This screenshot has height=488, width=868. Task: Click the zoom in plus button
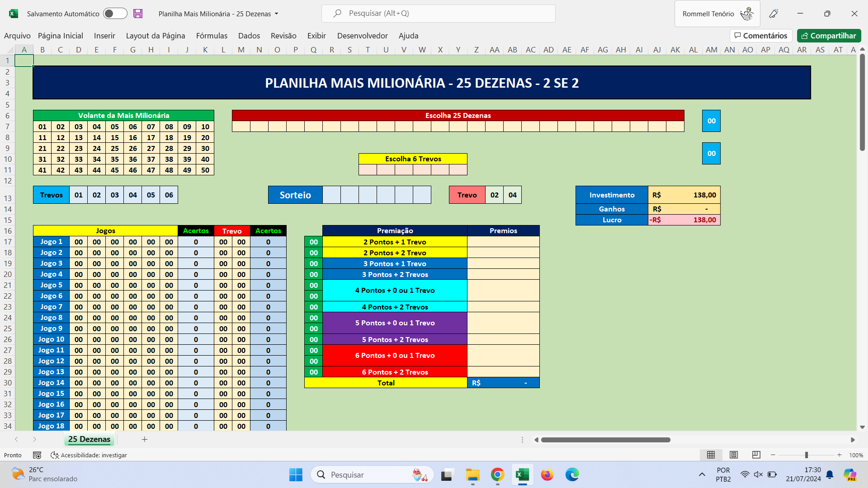click(840, 455)
